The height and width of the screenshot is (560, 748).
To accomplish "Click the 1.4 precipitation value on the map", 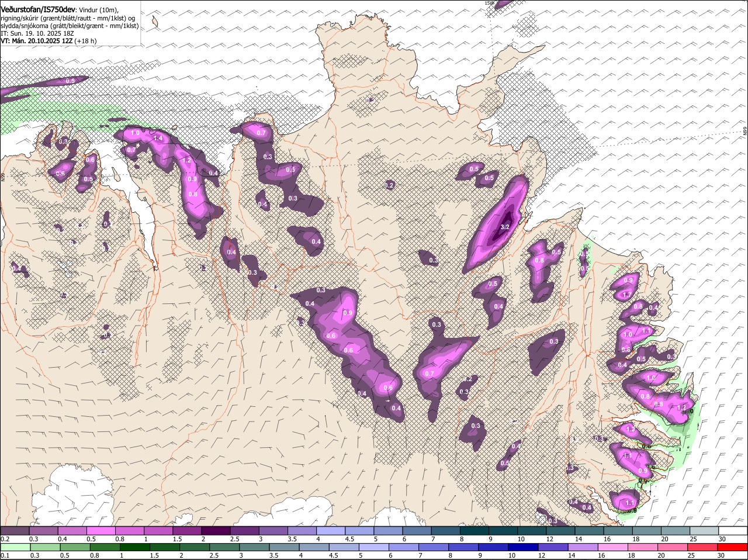I will point(157,138).
